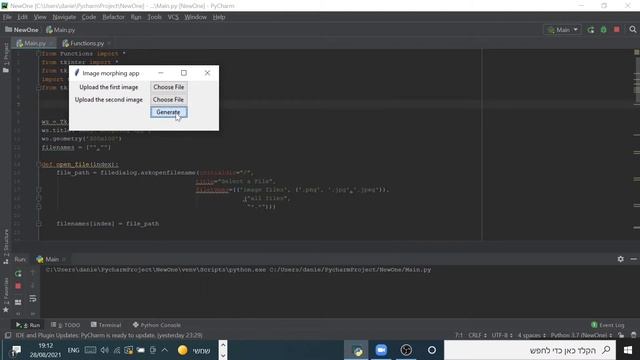The height and width of the screenshot is (360, 640).
Task: Open the Terminal tool window tab
Action: pos(106,325)
